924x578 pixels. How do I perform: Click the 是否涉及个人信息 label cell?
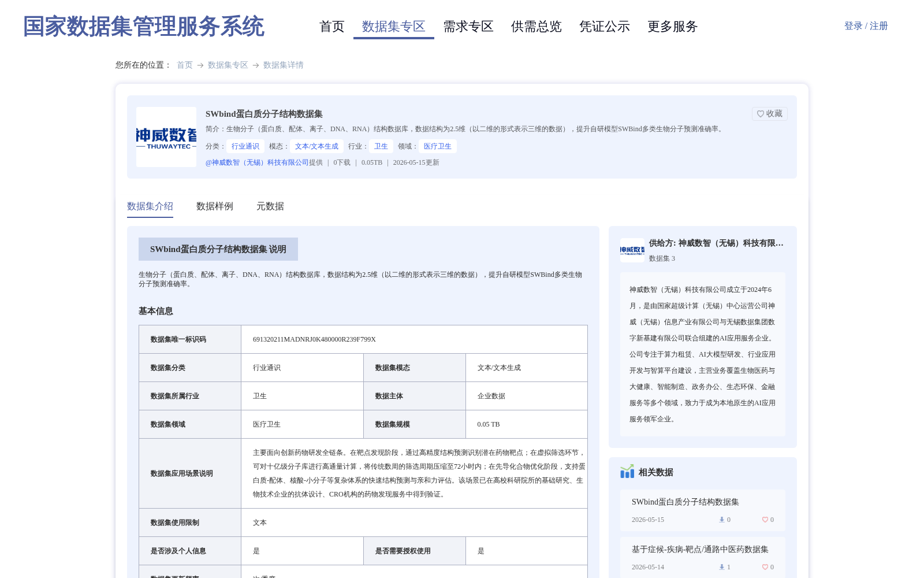pyautogui.click(x=190, y=551)
